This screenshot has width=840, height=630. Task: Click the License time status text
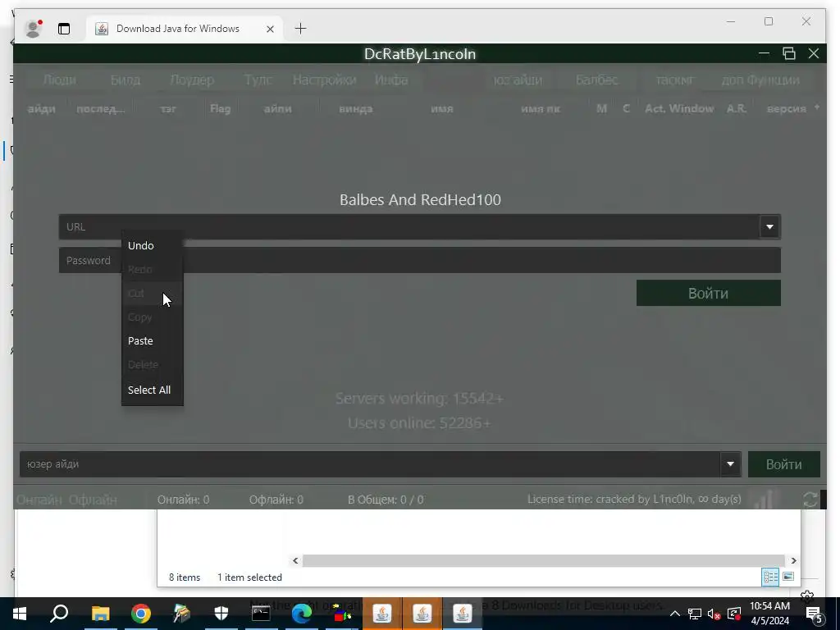(x=634, y=500)
